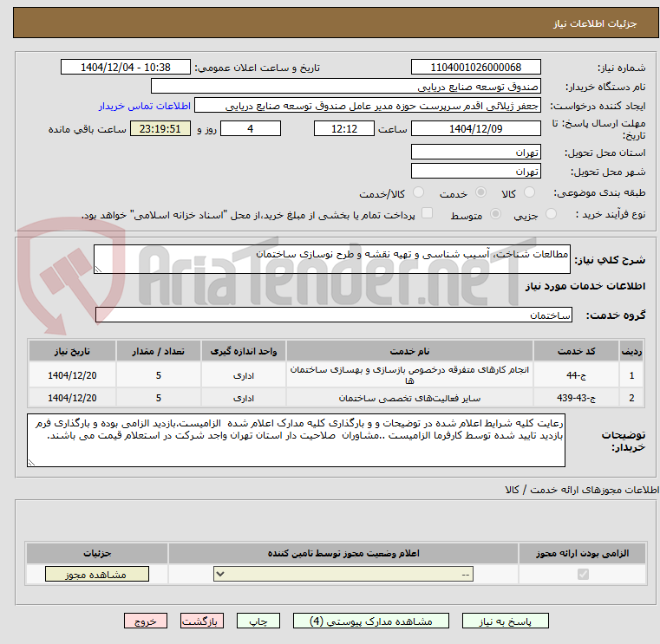Click the remaining time 23:19:51 field
Screen dimensions: 660x644
pos(160,129)
